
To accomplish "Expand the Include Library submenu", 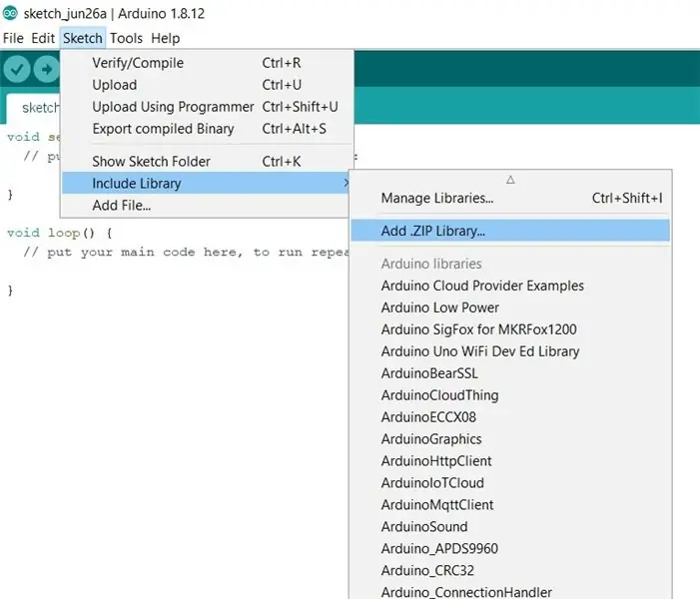I will coord(206,183).
